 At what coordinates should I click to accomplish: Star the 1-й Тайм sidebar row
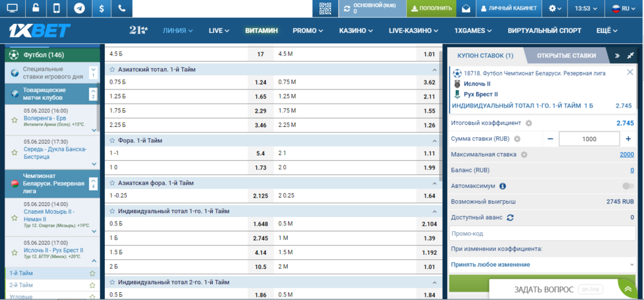(92, 274)
